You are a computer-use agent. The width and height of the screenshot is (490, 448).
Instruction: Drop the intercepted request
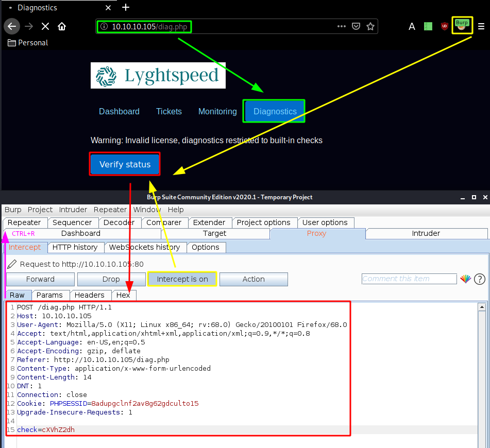pyautogui.click(x=111, y=279)
